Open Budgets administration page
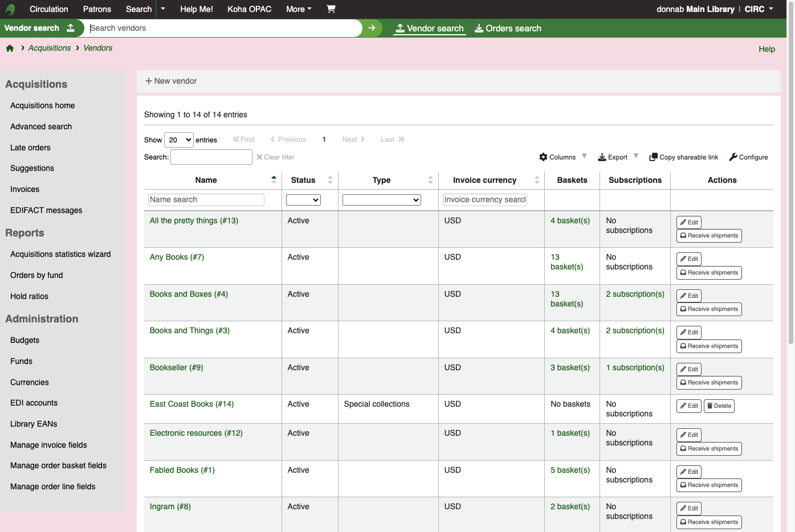This screenshot has width=795, height=532. pyautogui.click(x=25, y=340)
